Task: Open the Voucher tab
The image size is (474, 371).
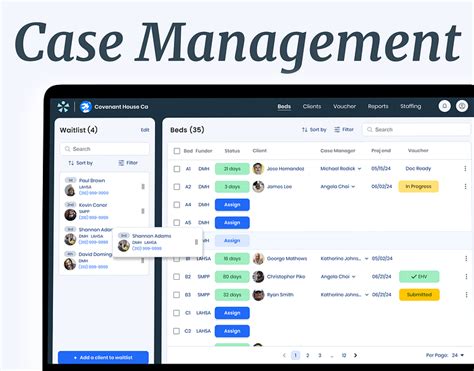Action: pyautogui.click(x=344, y=106)
